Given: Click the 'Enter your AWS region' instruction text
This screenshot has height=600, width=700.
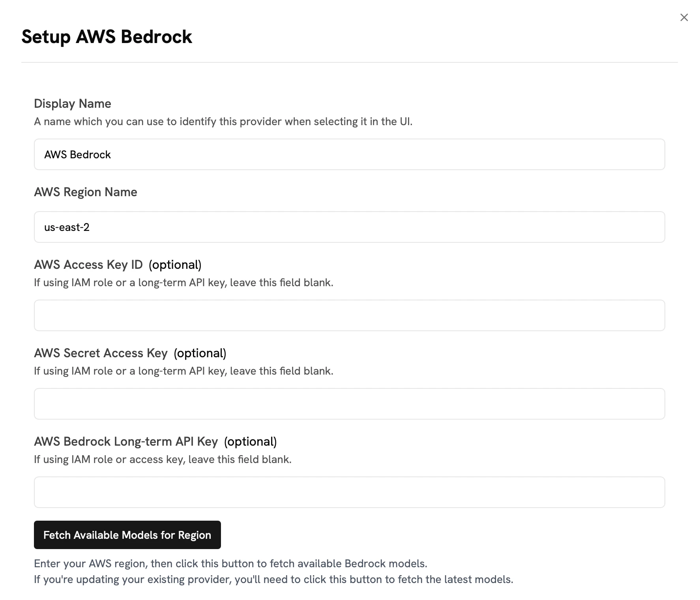Looking at the screenshot, I should [x=230, y=564].
